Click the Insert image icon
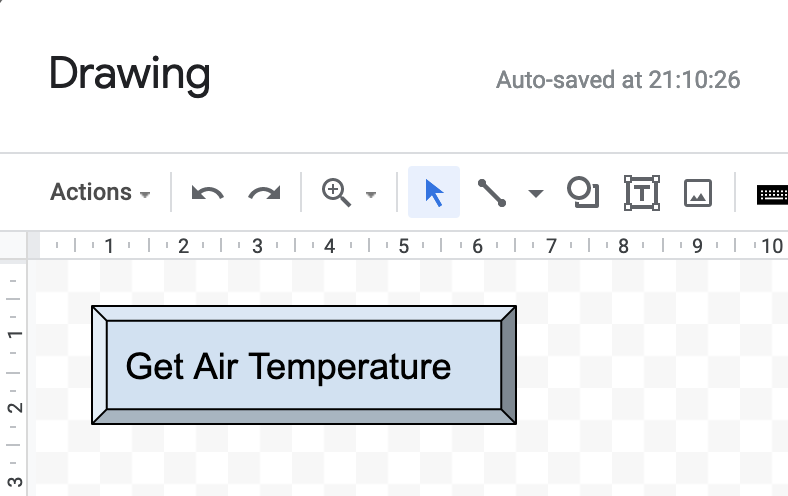 click(x=698, y=193)
